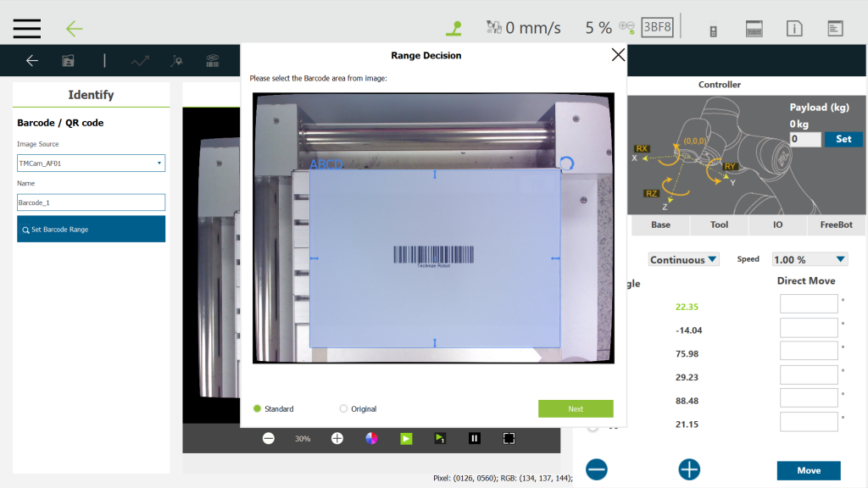Click the green play button

coord(406,438)
